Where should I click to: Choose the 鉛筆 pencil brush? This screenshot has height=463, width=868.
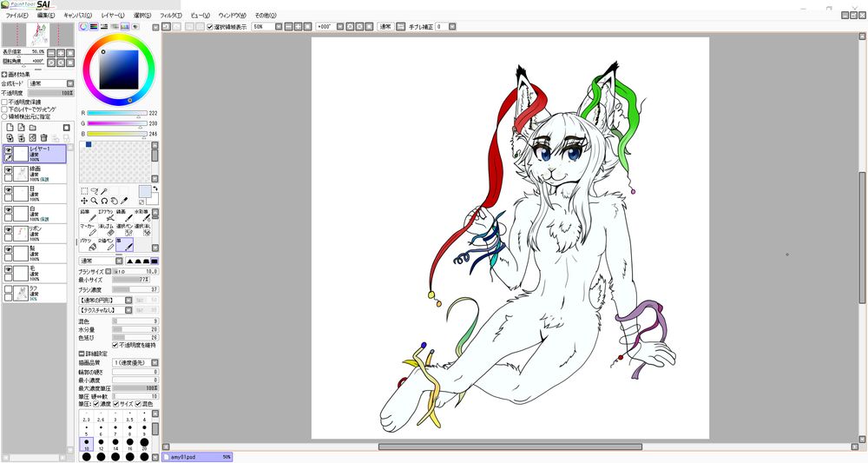click(88, 215)
